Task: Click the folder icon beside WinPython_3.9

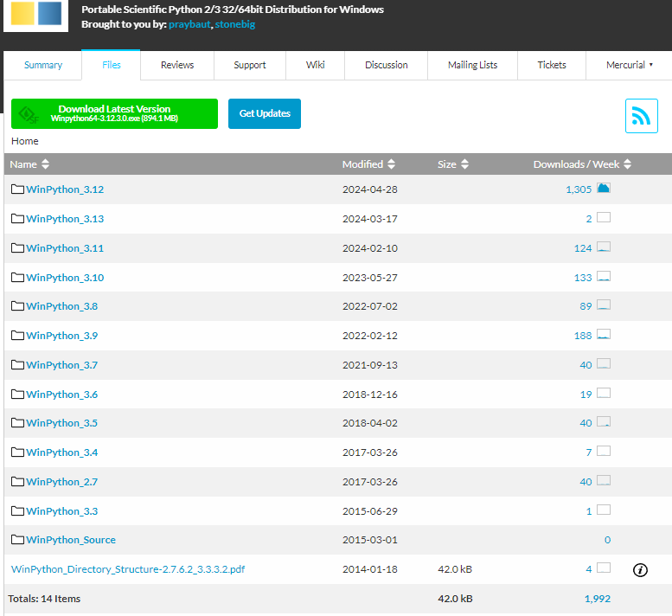Action: (x=17, y=335)
